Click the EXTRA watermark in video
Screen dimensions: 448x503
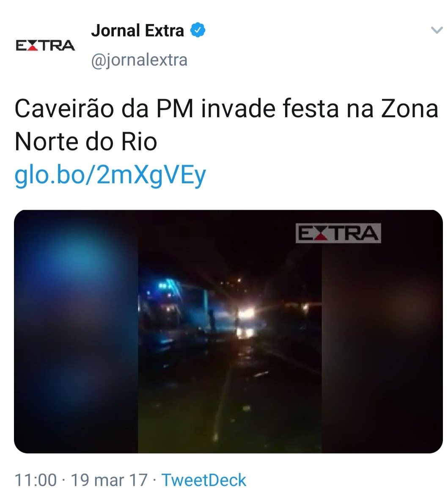point(338,233)
